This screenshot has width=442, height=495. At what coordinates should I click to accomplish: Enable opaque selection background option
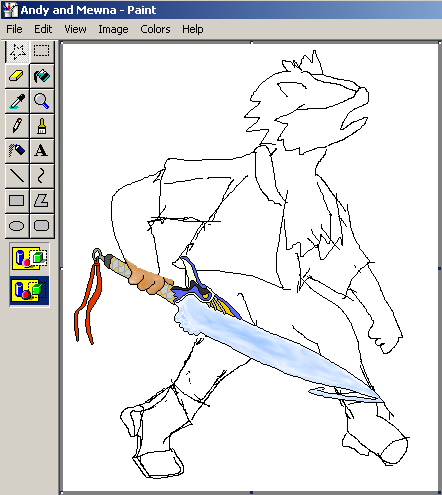coord(30,258)
